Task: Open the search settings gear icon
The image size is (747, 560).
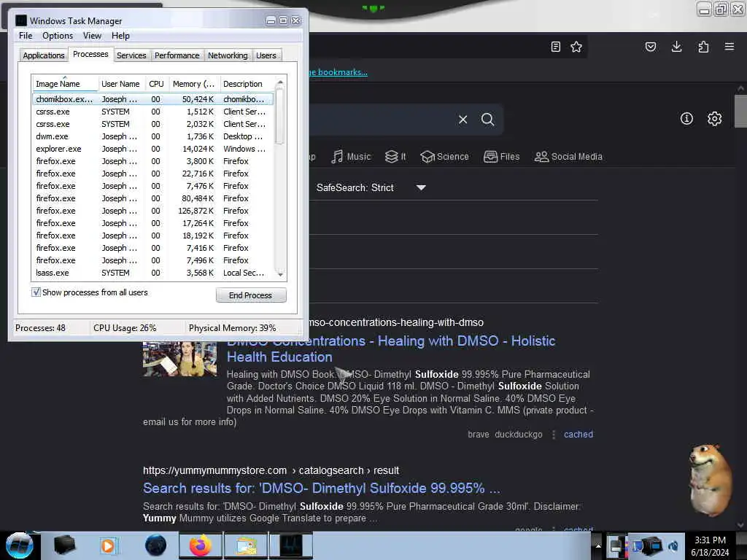Action: pos(715,119)
